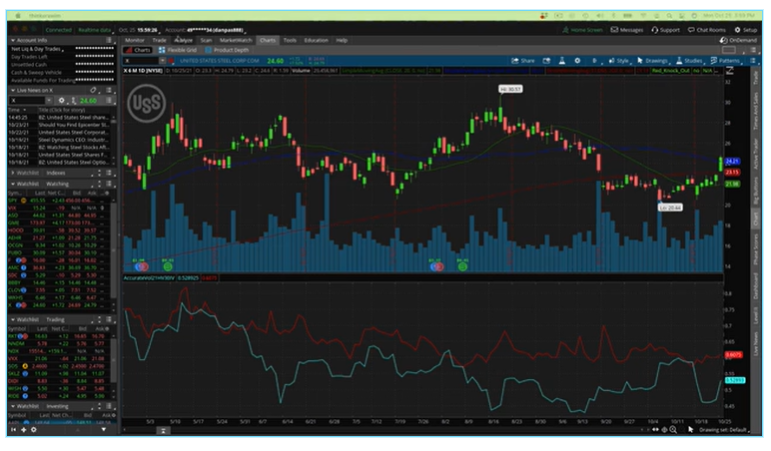Collapse the Live News on X panel
Image resolution: width=771 pixels, height=451 pixels.
point(13,90)
